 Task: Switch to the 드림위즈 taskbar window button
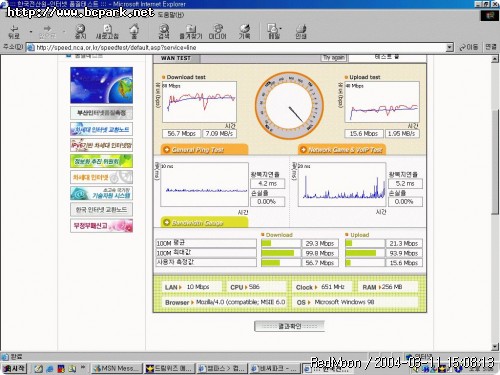[x=169, y=368]
